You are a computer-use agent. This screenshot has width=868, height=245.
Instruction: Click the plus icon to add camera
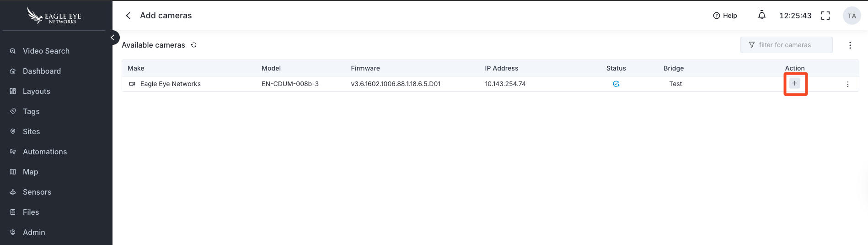click(x=795, y=83)
